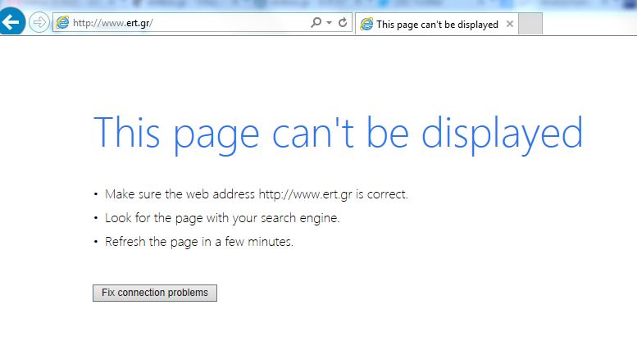Click the Internet Explorer favicon on the tab
The image size is (637, 364).
[366, 24]
